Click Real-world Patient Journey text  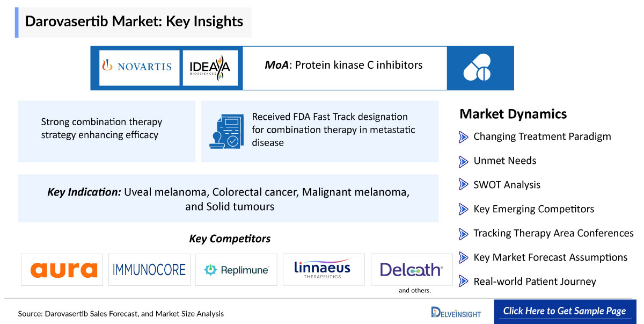pyautogui.click(x=535, y=282)
